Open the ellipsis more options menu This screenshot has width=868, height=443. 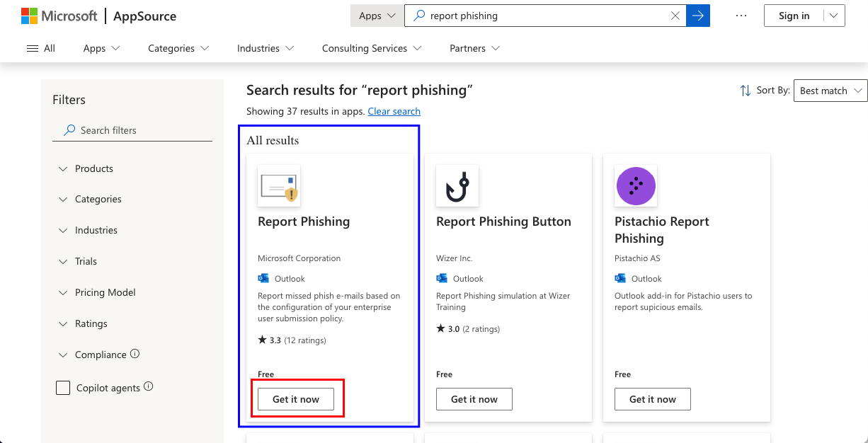tap(741, 16)
